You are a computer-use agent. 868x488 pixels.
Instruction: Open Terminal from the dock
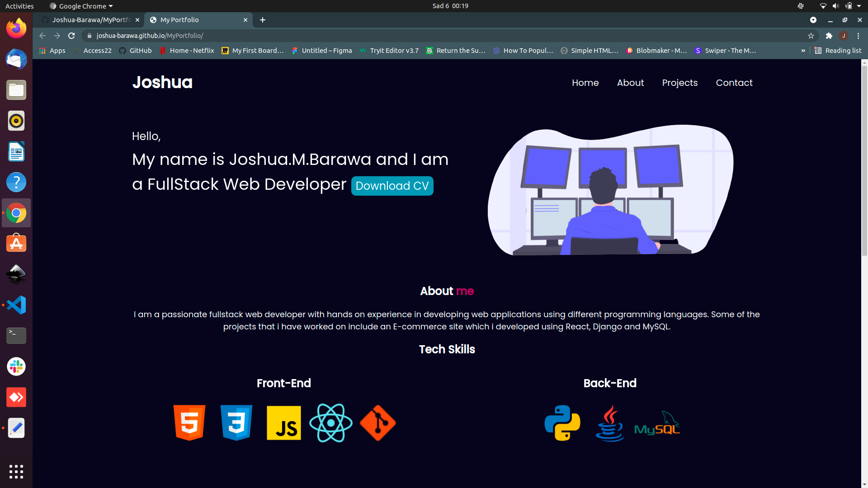tap(16, 336)
